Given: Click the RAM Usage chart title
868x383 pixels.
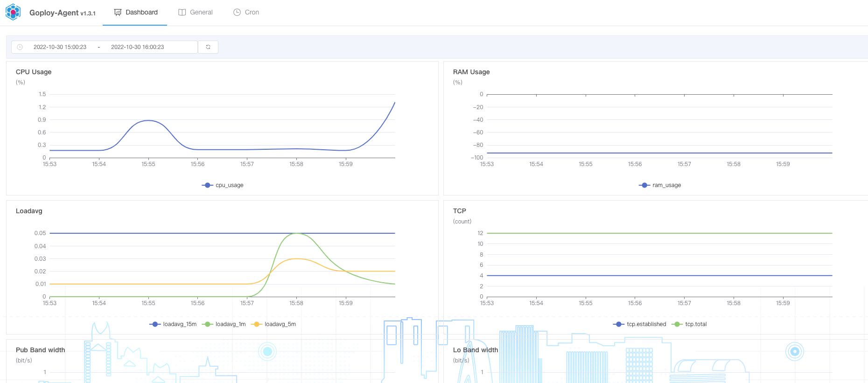Looking at the screenshot, I should (471, 72).
